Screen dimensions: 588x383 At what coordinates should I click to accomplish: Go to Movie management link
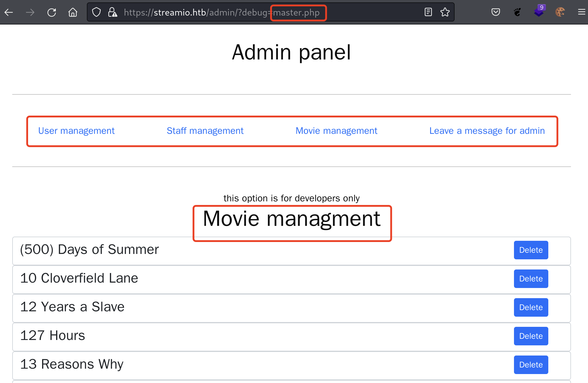[336, 131]
